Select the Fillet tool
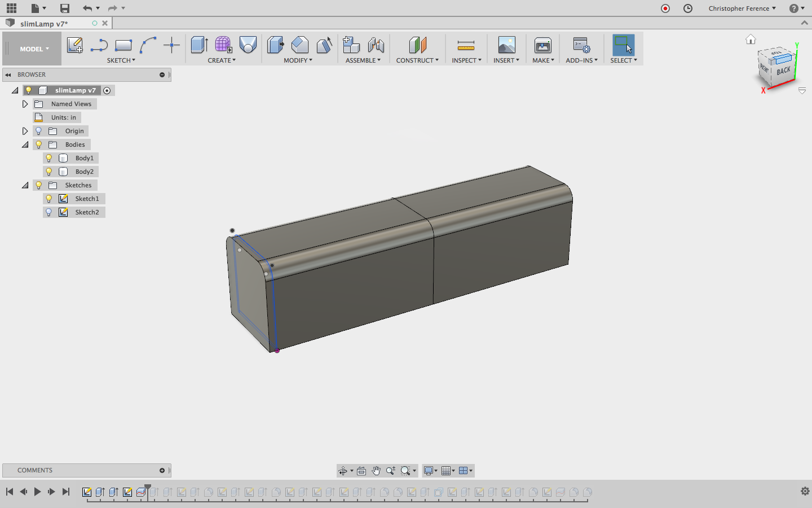The image size is (812, 508). tap(299, 45)
